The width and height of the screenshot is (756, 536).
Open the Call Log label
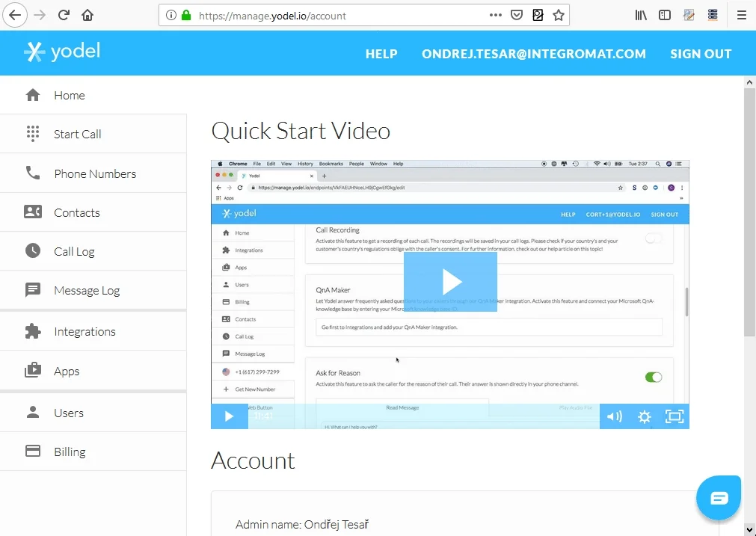click(74, 252)
